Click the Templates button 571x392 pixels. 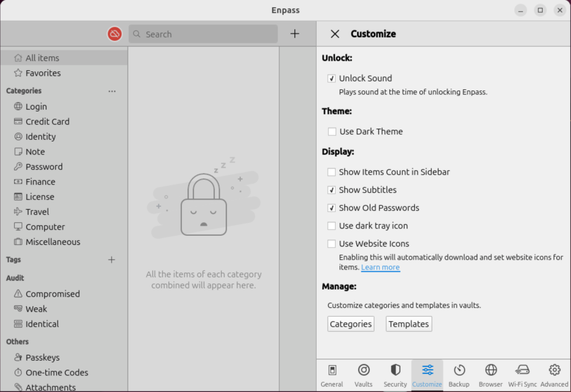tap(409, 324)
